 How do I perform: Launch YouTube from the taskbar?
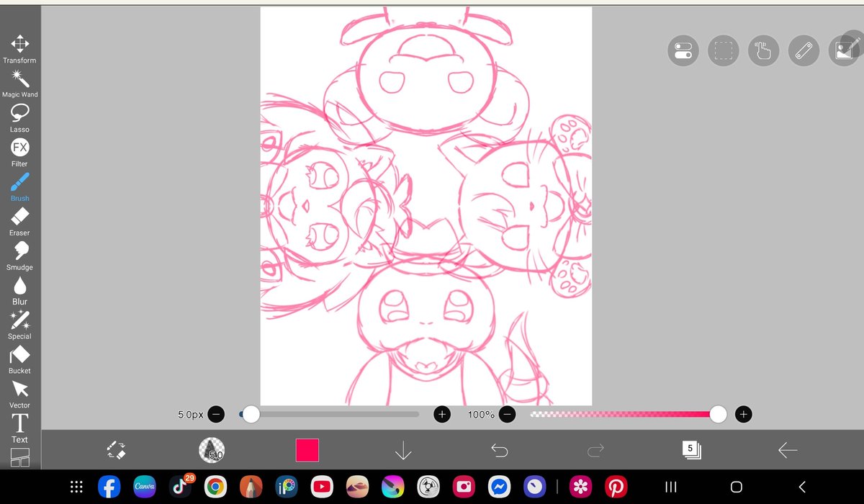(x=323, y=487)
